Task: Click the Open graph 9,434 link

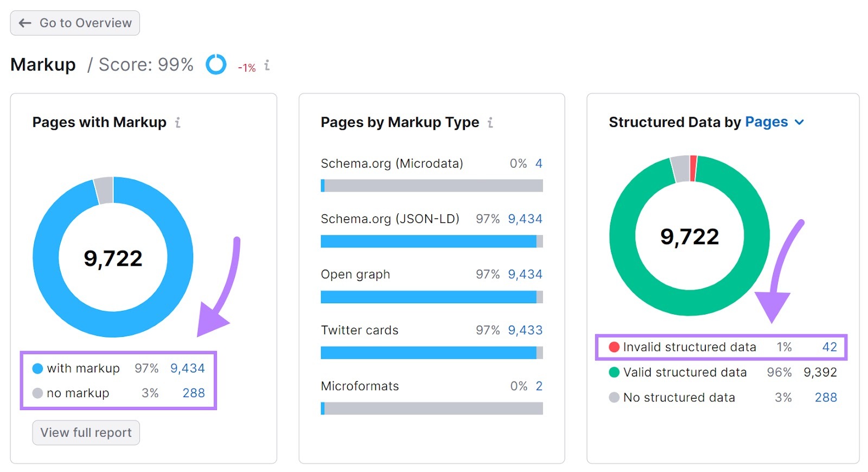Action: (525, 274)
